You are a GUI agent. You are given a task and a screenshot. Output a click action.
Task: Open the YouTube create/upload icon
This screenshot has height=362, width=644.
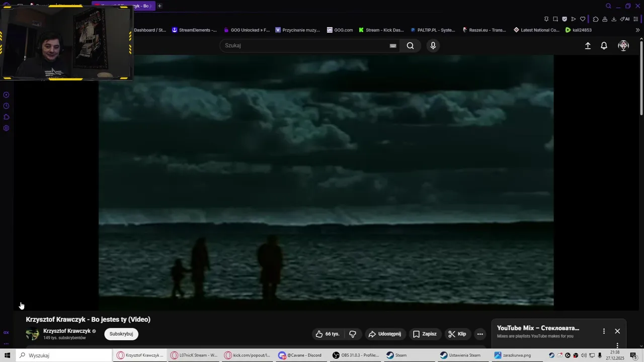coord(588,46)
